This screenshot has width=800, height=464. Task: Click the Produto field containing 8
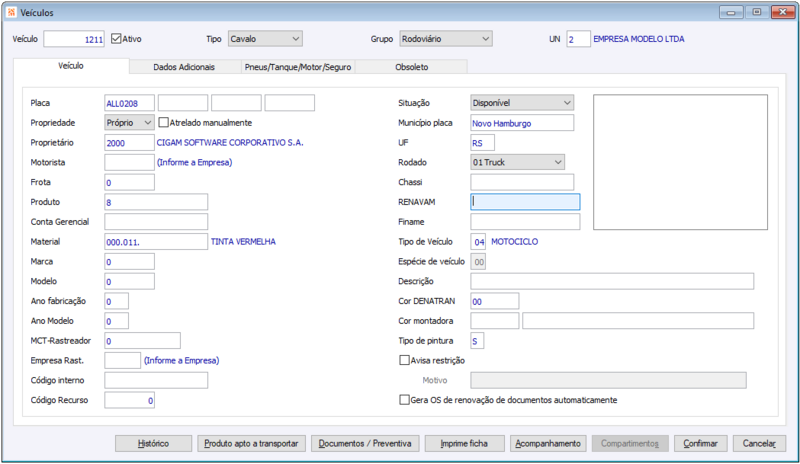pyautogui.click(x=156, y=202)
